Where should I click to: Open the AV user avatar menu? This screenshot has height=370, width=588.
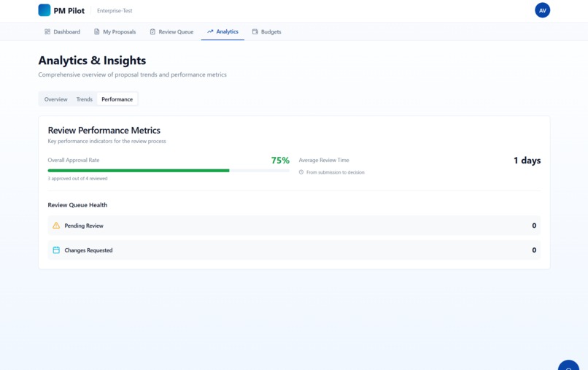click(x=542, y=10)
